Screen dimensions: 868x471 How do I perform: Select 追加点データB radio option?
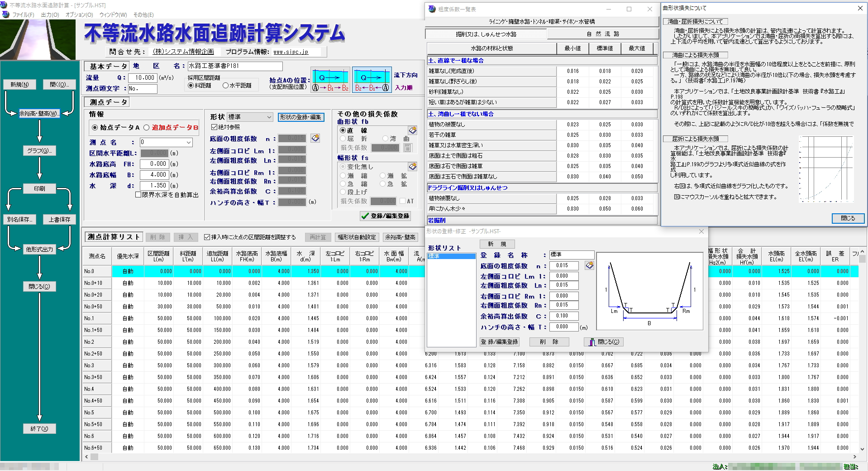pyautogui.click(x=147, y=128)
